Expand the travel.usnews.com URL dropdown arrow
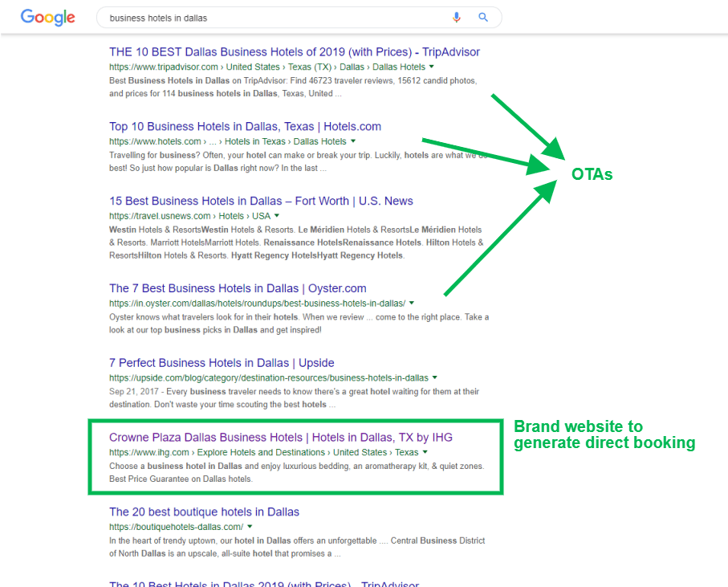This screenshot has height=587, width=728. pos(277,215)
